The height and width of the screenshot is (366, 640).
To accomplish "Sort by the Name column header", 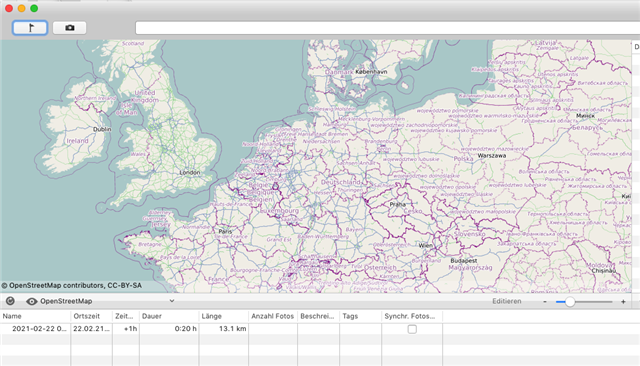I will point(36,316).
